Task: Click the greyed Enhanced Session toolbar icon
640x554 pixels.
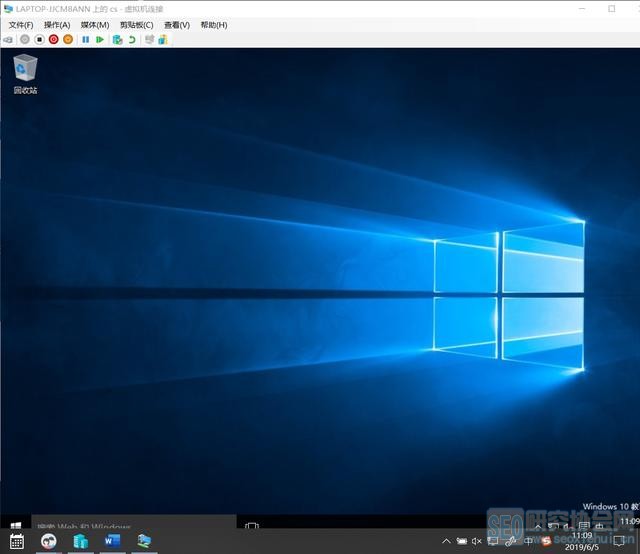Action: 149,40
